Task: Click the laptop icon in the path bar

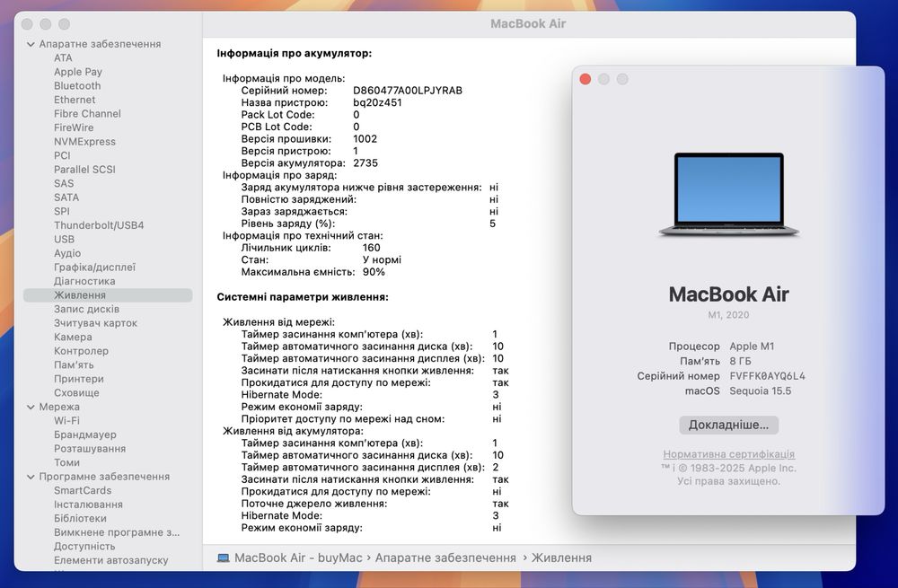Action: coord(224,557)
